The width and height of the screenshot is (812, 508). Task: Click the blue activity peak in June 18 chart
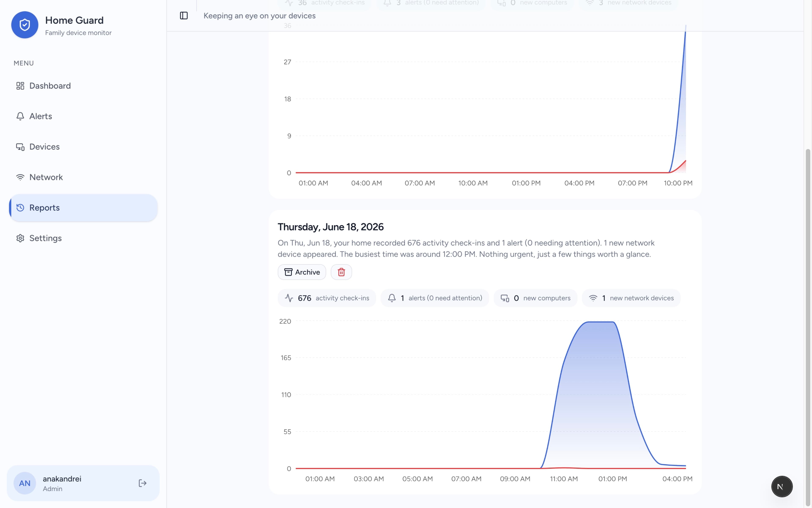tap(600, 322)
